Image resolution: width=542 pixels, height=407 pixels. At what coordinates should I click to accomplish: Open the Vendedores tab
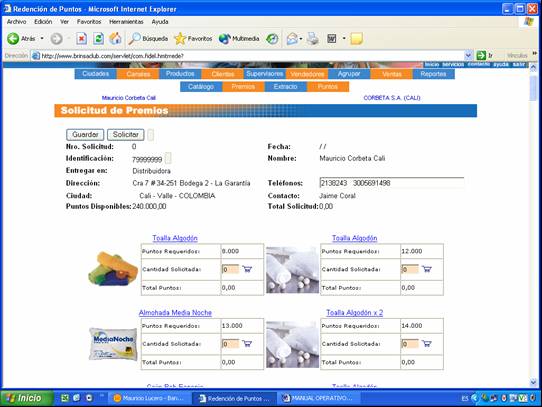point(307,74)
